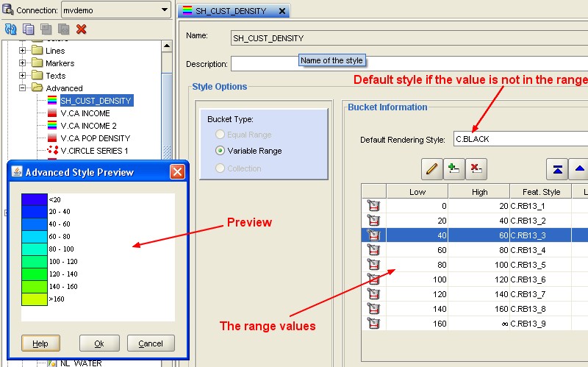588x367 pixels.
Task: Click the Markers folder icon
Action: coord(37,63)
